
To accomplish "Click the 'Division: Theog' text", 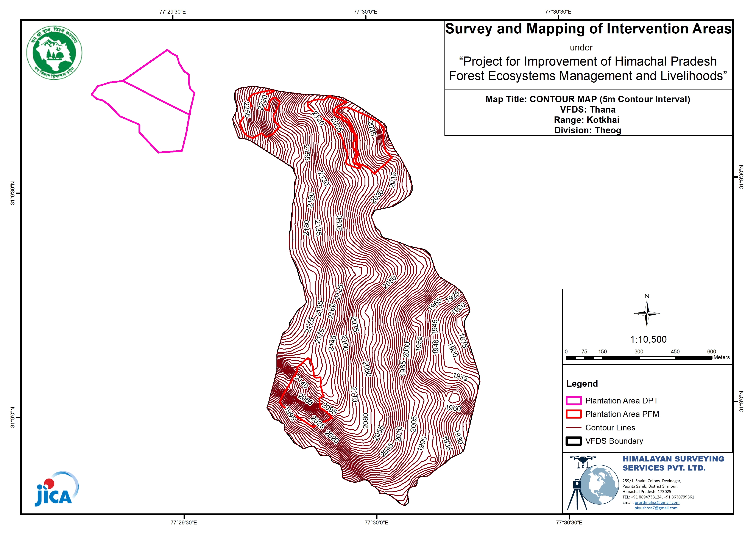I will click(x=588, y=130).
